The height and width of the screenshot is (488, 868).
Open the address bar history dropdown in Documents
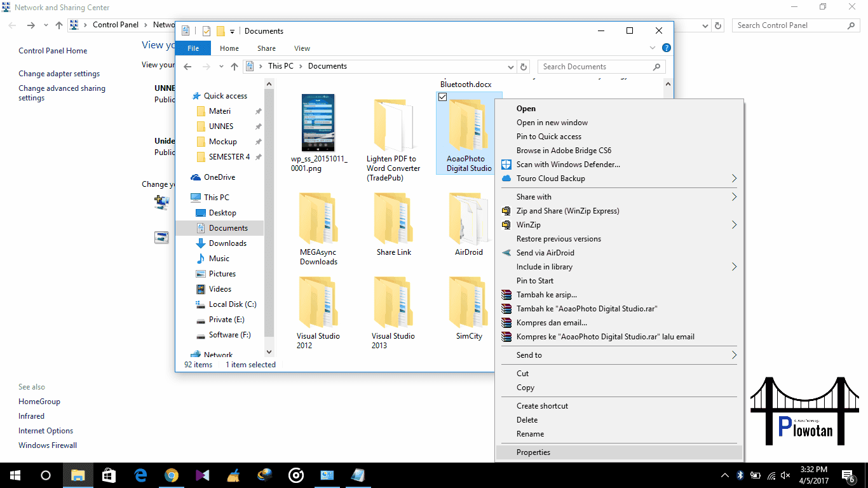(512, 67)
